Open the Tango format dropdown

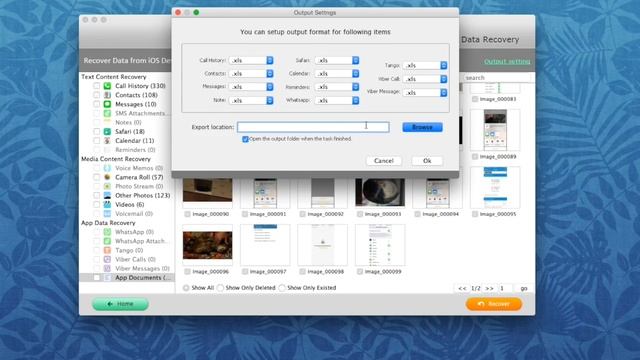coord(425,65)
